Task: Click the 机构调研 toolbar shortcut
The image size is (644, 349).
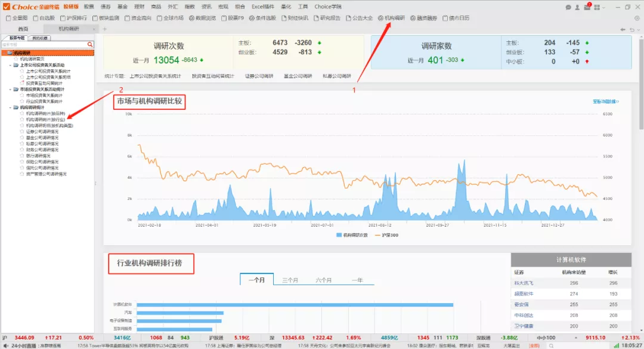Action: tap(391, 18)
